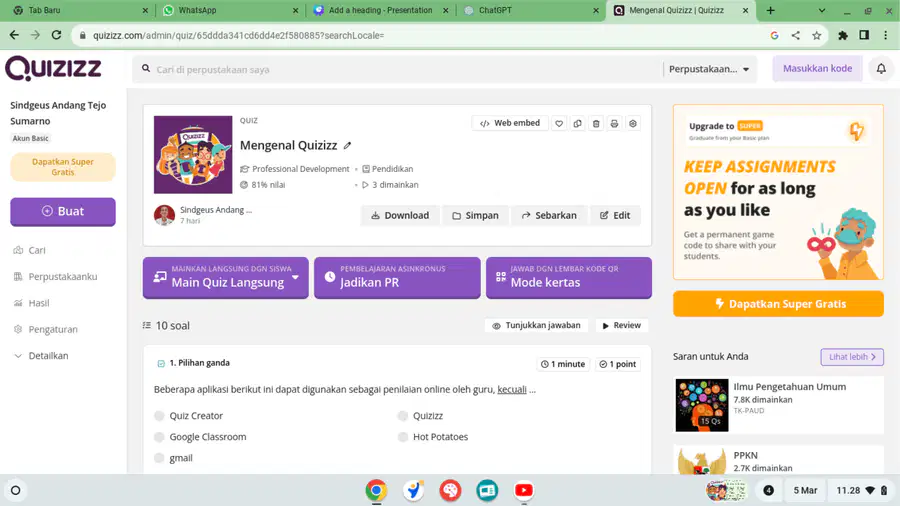
Task: Reload the page
Action: click(56, 35)
